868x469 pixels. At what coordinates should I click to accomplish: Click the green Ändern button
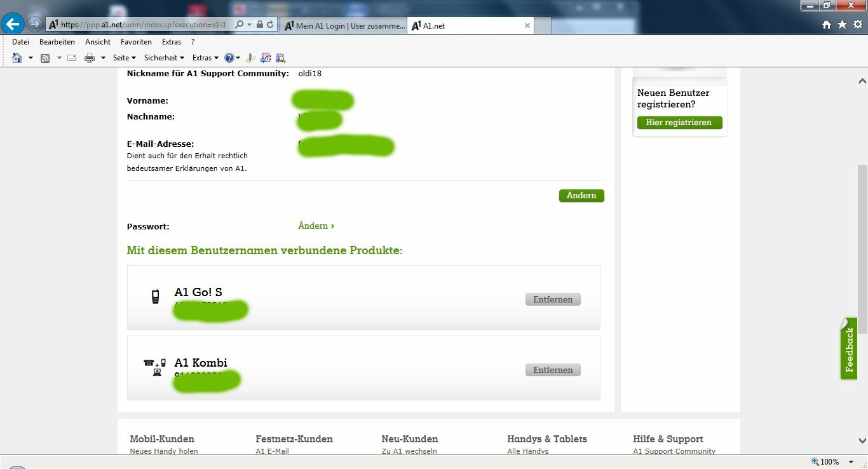[x=581, y=196]
